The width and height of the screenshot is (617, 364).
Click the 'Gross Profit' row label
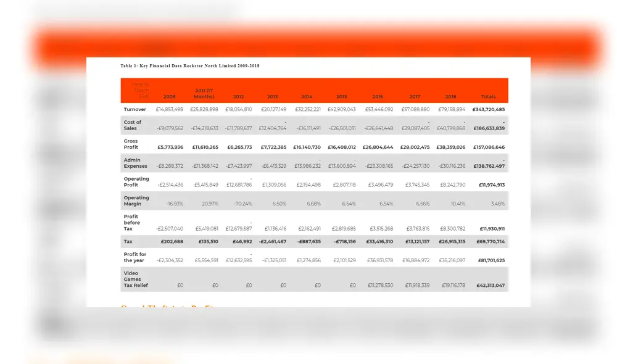pos(131,144)
